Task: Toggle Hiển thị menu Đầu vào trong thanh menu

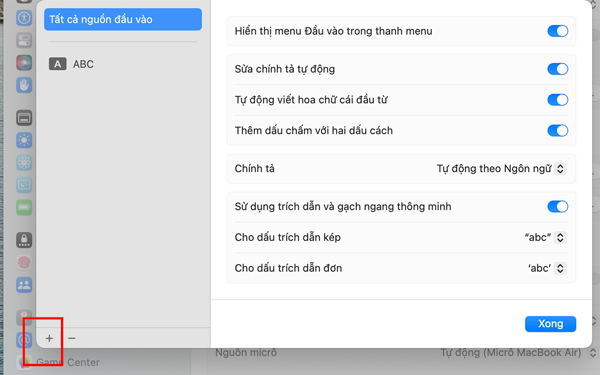Action: coord(558,31)
